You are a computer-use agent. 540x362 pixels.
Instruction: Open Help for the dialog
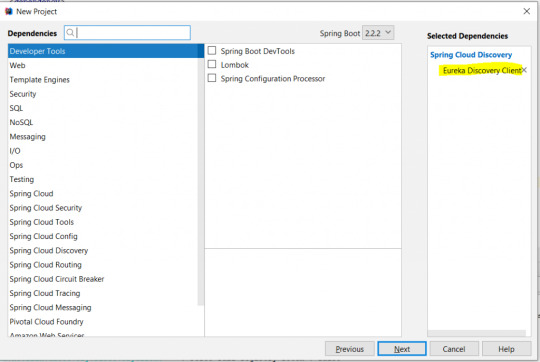(506, 349)
